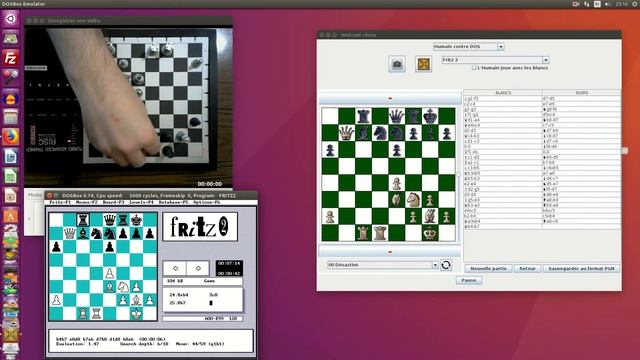Open the system gear menu in top panel

636,4
